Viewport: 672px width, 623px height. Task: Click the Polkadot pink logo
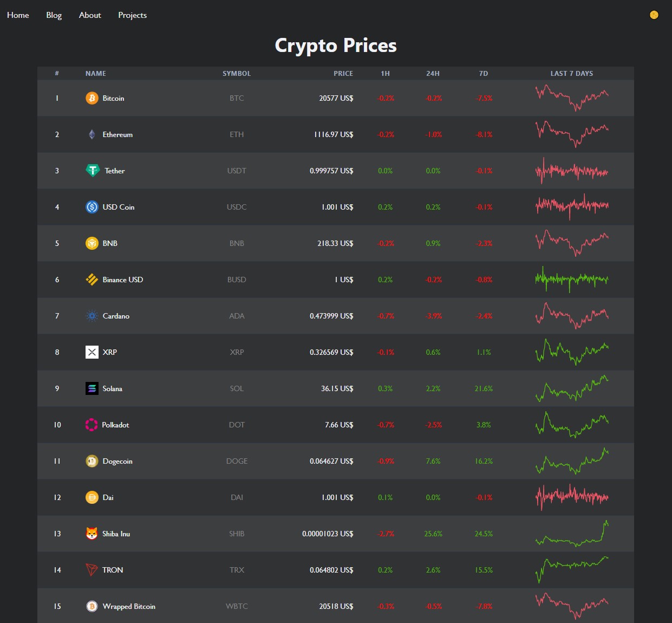coord(92,425)
